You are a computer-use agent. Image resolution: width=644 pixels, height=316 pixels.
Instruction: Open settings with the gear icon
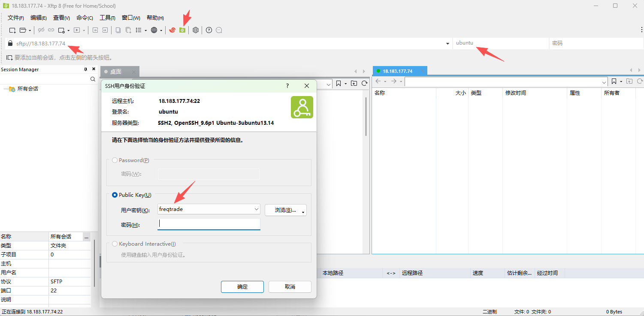[x=196, y=30]
